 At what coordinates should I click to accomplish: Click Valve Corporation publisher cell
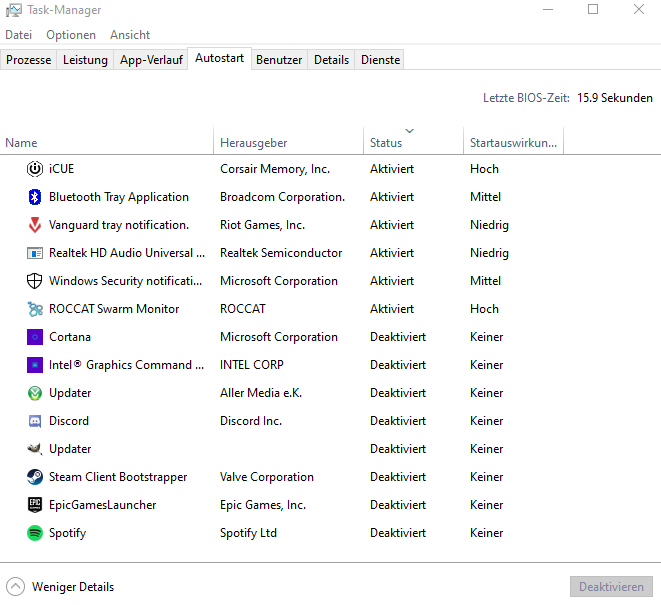[x=267, y=477]
